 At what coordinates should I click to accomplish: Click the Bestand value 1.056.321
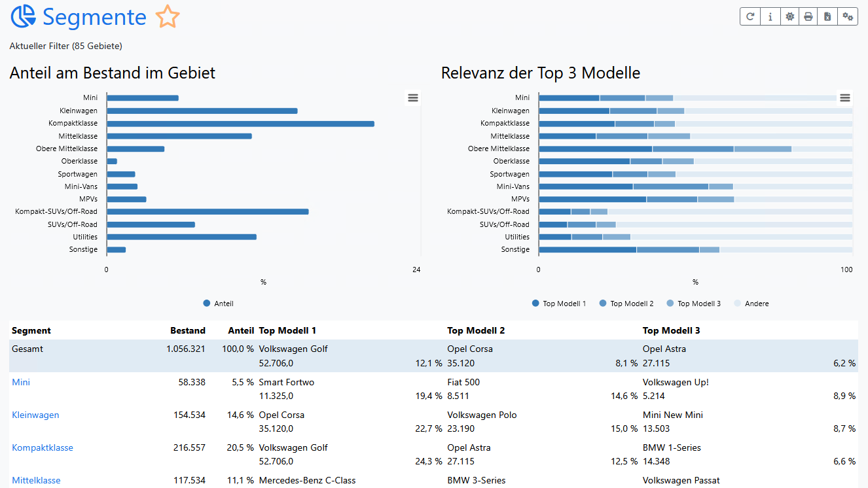[x=186, y=349]
